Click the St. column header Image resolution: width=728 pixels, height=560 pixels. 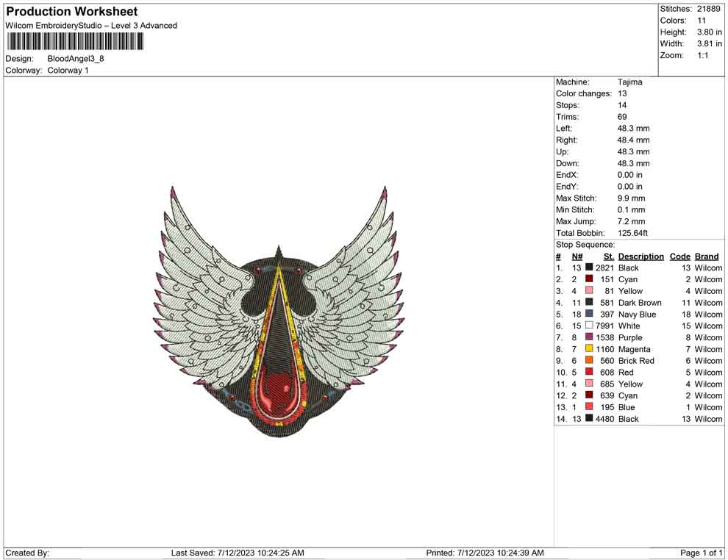coord(609,256)
